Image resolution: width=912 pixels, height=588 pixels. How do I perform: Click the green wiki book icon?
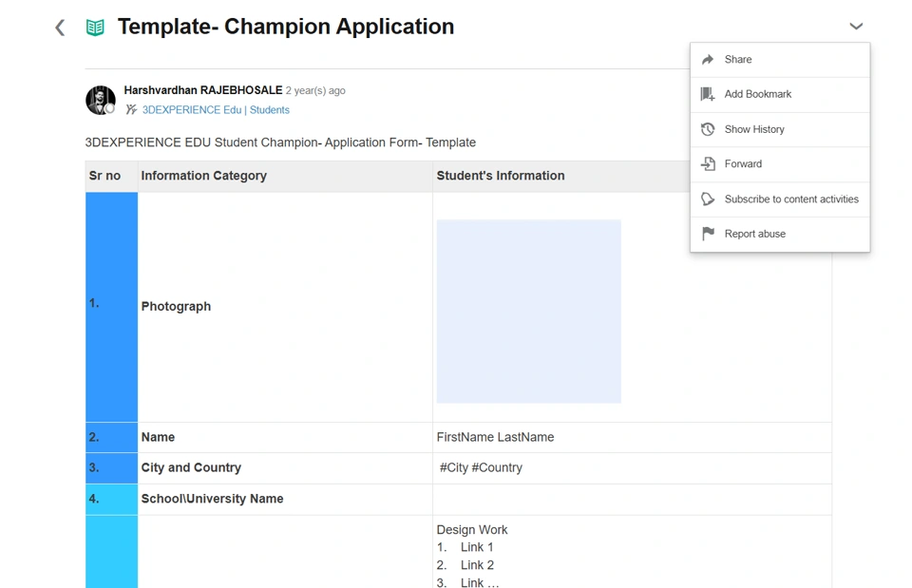[x=95, y=28]
